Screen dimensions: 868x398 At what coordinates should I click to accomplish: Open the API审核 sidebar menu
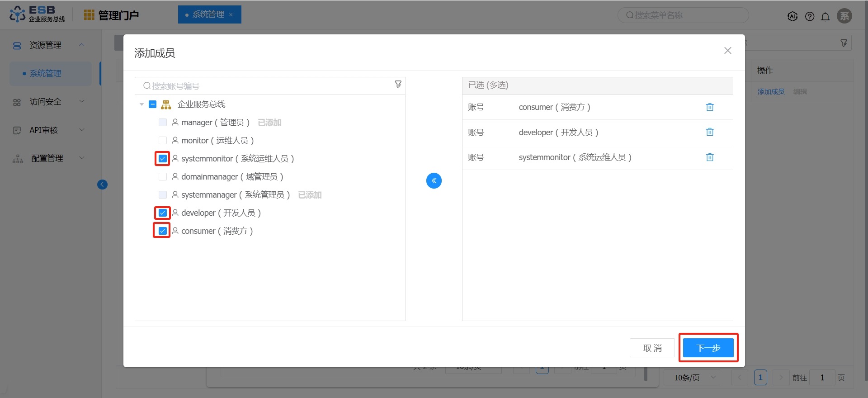click(x=50, y=130)
